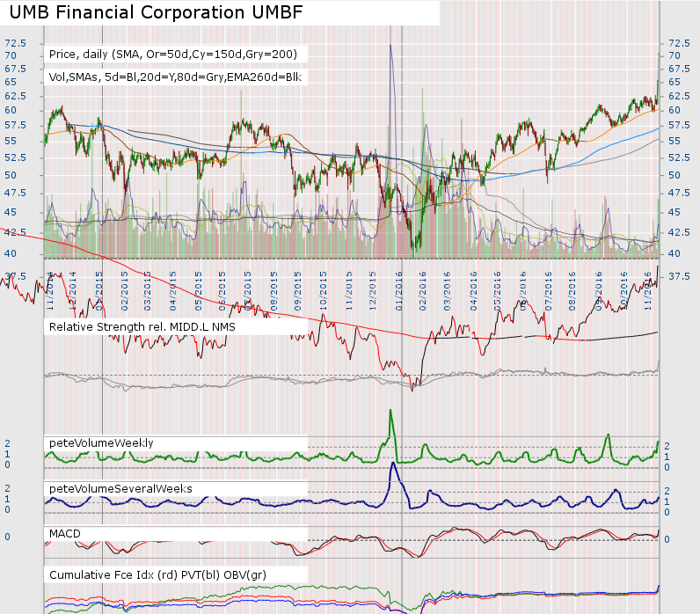Select the 03/2016 date label
The width and height of the screenshot is (700, 614).
pyautogui.click(x=448, y=290)
